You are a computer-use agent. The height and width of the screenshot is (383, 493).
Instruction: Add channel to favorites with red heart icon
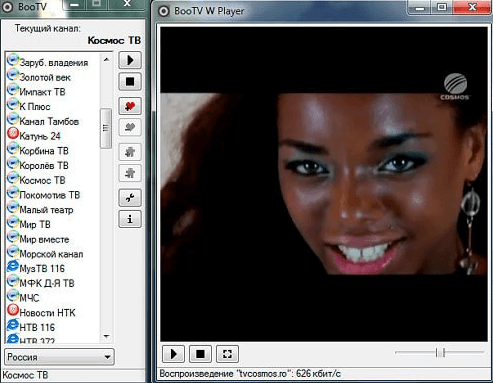click(130, 106)
